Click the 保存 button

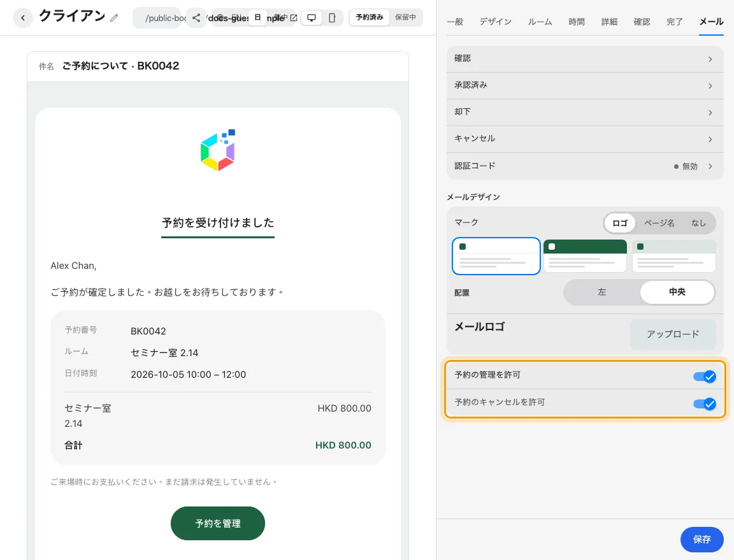tap(702, 540)
